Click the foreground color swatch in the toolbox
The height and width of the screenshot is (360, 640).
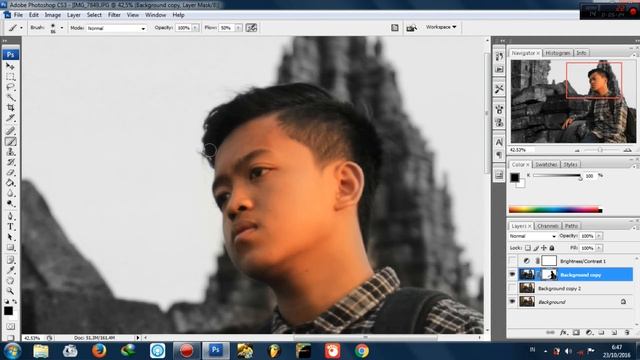click(8, 311)
